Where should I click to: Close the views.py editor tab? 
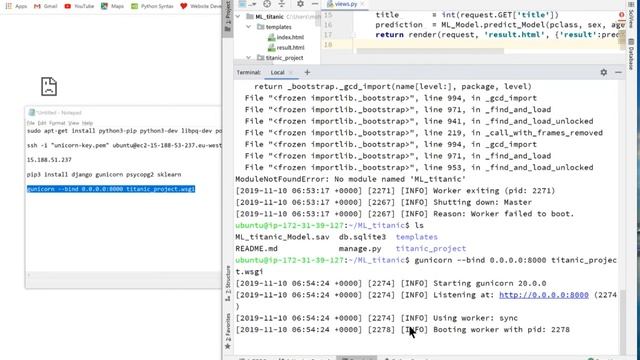point(362,4)
